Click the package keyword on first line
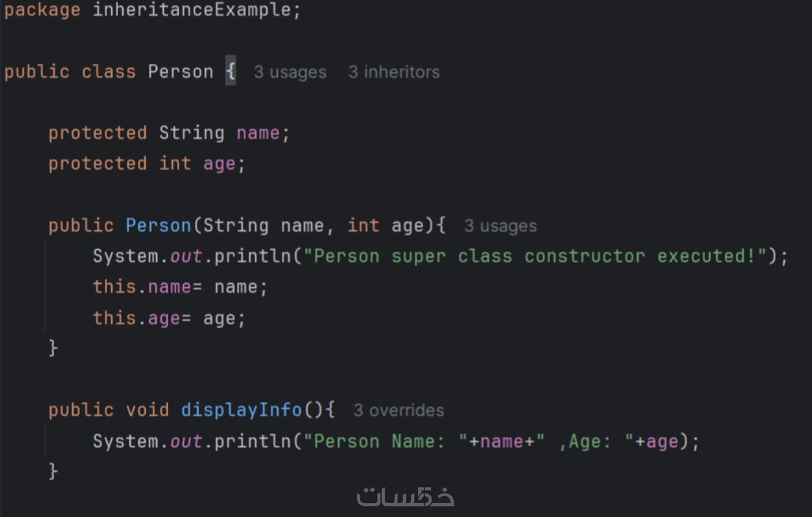Viewport: 812px width, 517px height. pos(42,11)
